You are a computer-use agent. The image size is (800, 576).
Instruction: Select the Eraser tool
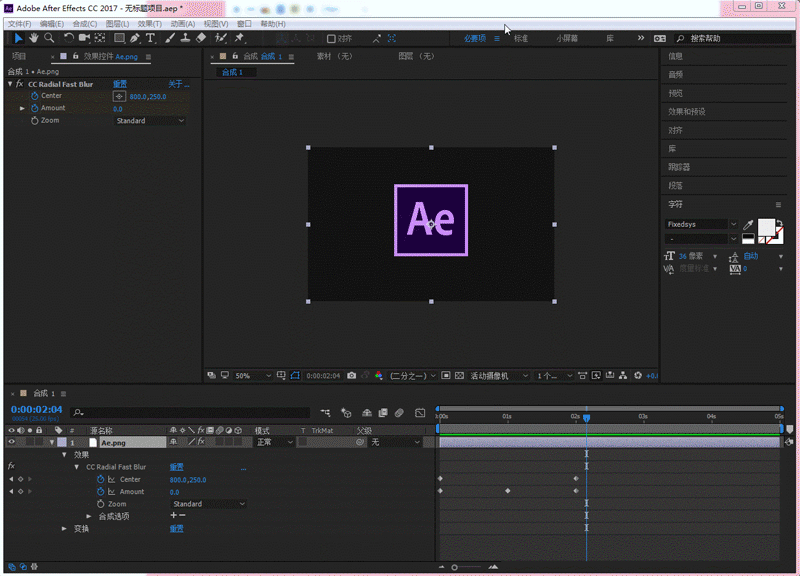point(201,38)
